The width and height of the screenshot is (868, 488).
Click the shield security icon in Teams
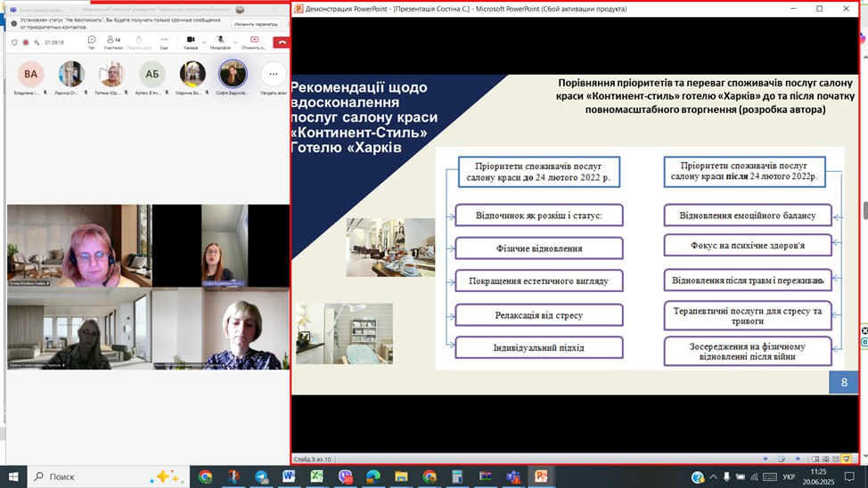pyautogui.click(x=14, y=42)
